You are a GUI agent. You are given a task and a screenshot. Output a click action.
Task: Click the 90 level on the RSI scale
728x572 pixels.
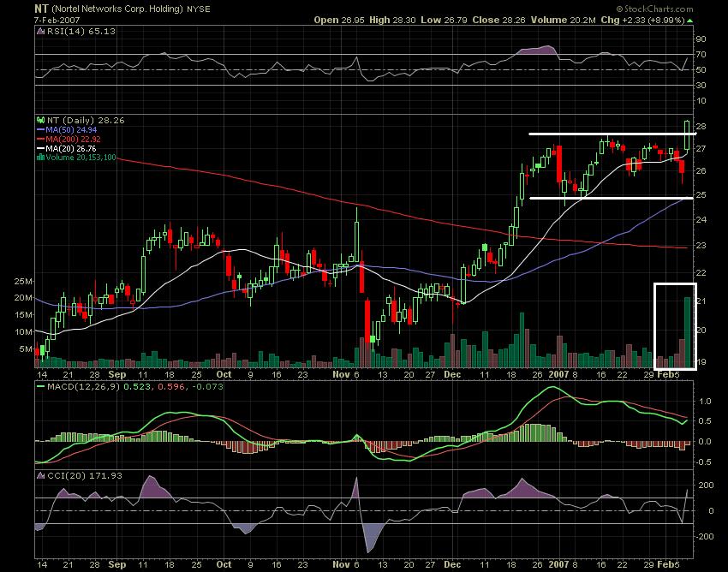click(x=701, y=39)
